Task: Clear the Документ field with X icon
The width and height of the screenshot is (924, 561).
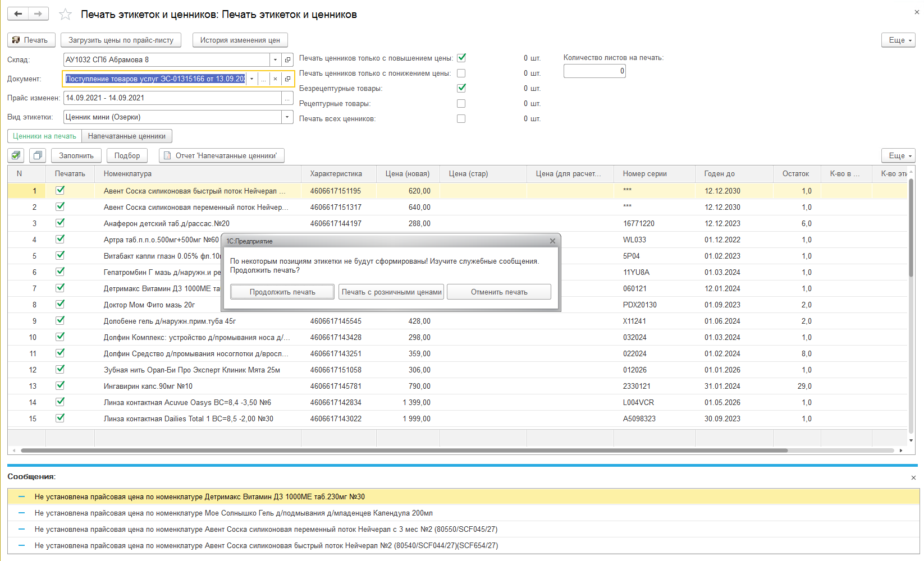Action: pyautogui.click(x=275, y=79)
